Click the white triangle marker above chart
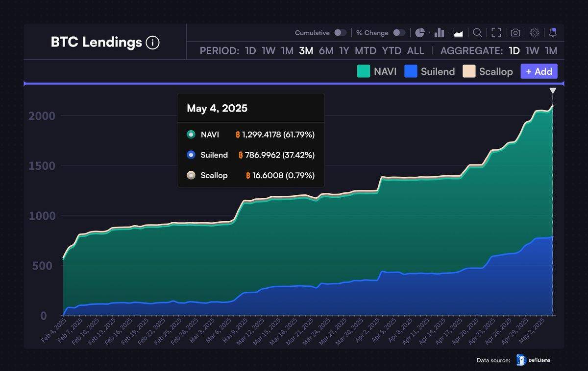The width and height of the screenshot is (588, 371). pos(553,91)
